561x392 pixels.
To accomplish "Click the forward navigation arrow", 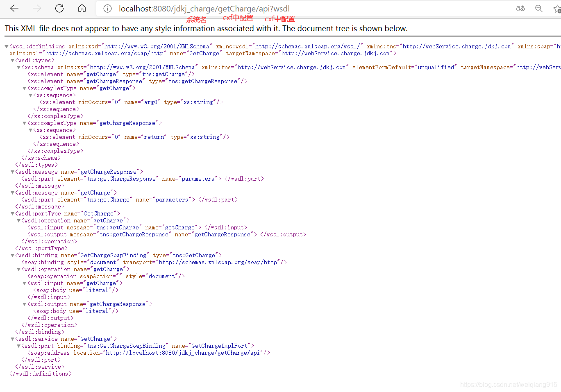I will 37,8.
